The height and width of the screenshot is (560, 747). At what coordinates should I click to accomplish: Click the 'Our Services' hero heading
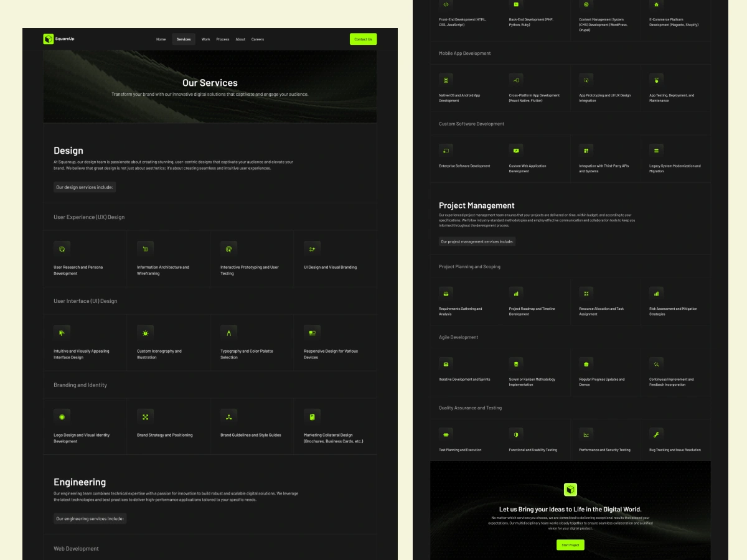[210, 83]
